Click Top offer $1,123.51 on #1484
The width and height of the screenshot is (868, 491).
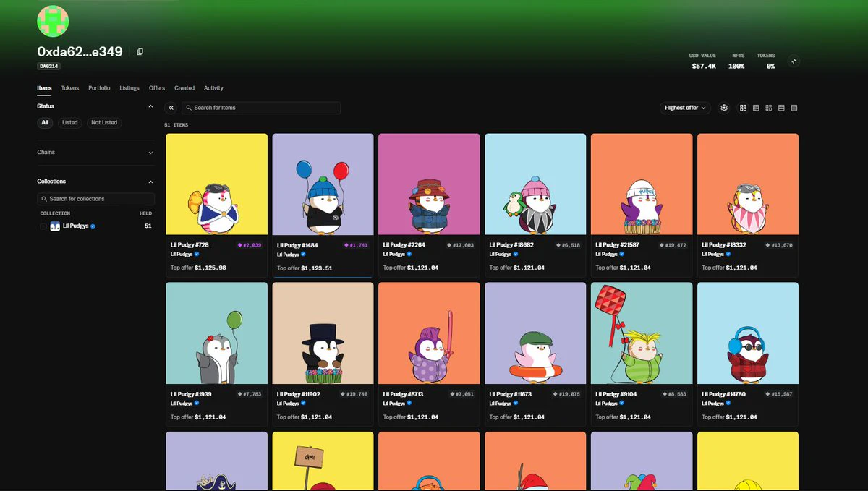click(305, 268)
